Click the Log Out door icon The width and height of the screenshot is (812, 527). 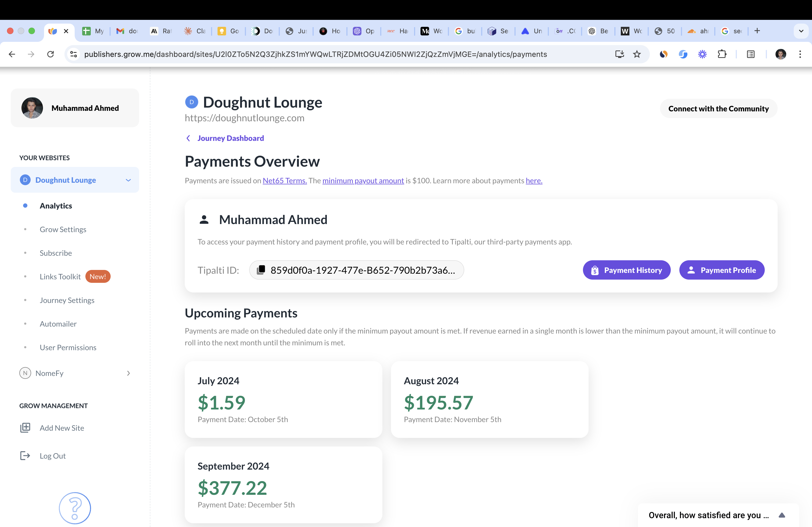(25, 455)
